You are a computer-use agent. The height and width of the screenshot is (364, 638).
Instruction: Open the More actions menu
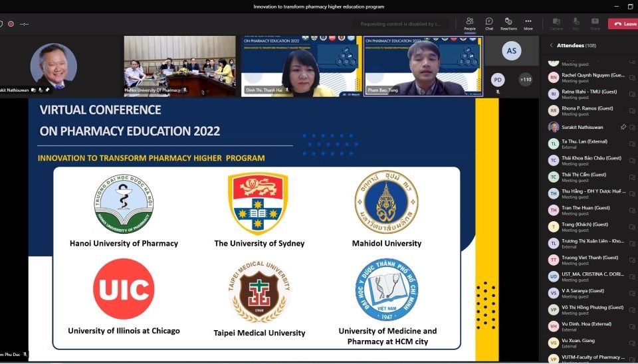click(x=528, y=24)
